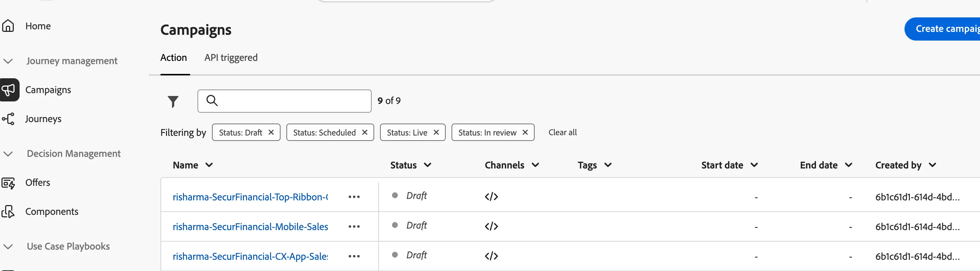Open more actions for CX-App-Sale campaign

click(354, 256)
